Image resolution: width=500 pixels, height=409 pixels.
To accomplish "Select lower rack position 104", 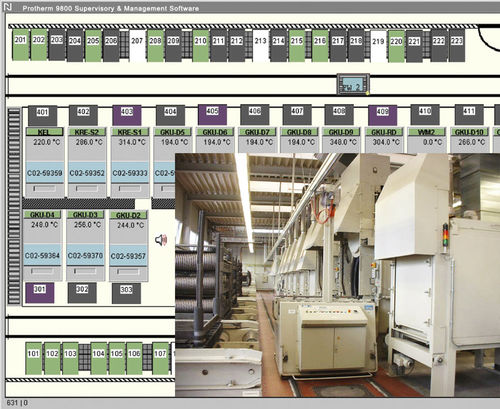I will pyautogui.click(x=98, y=358).
